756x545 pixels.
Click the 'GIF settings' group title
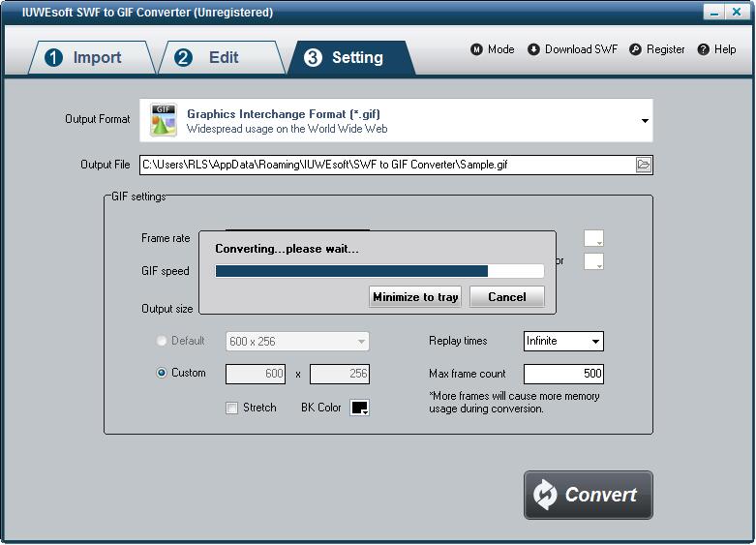coord(138,197)
